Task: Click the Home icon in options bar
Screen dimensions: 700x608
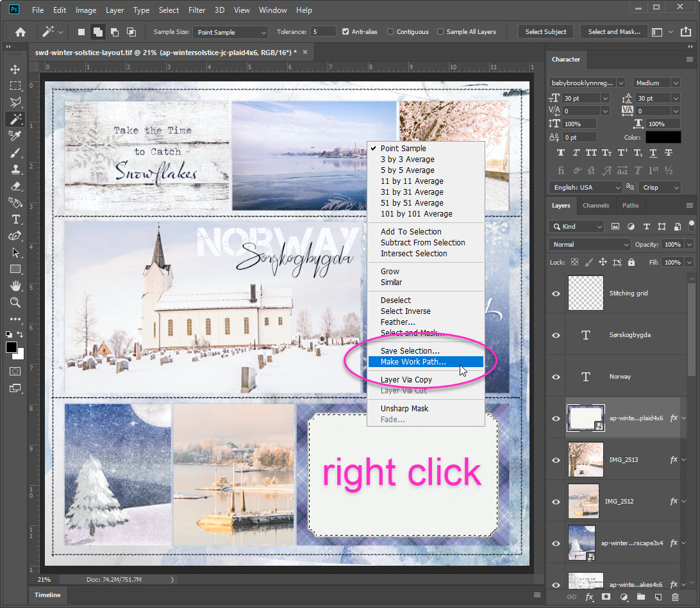Action: 21,31
